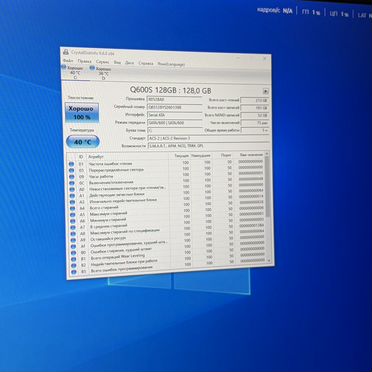Open the Язык(Language) menu

pyautogui.click(x=171, y=64)
